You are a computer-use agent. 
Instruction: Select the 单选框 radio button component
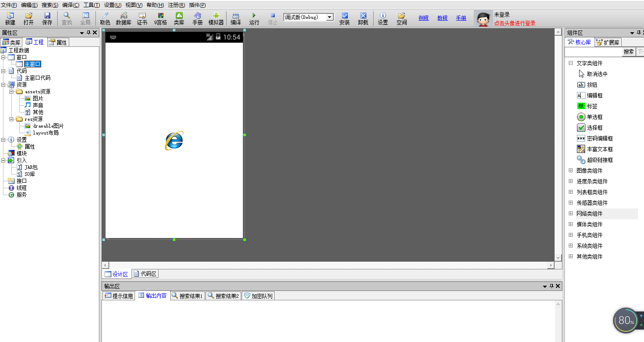click(589, 117)
